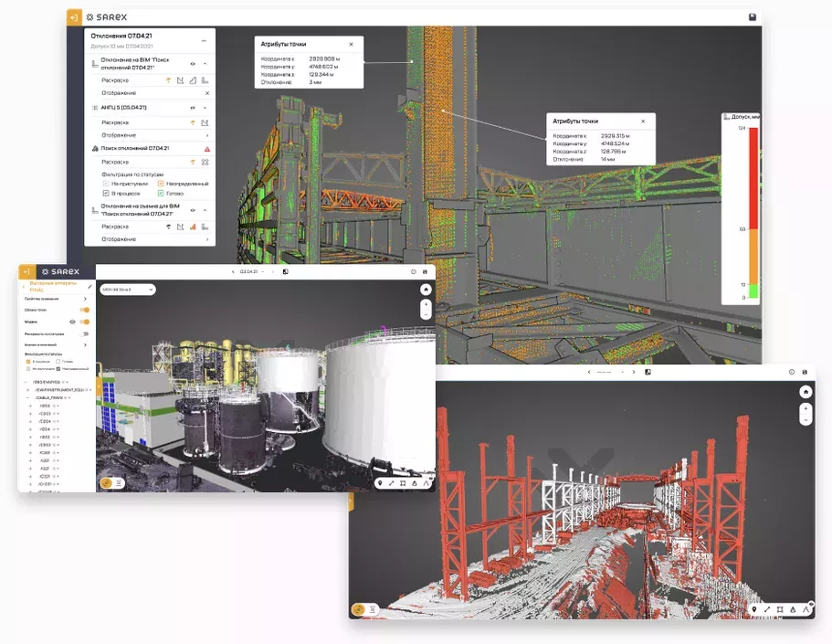Click the warning triangle next to Поиск отклонений
The height and width of the screenshot is (644, 832).
(x=206, y=148)
